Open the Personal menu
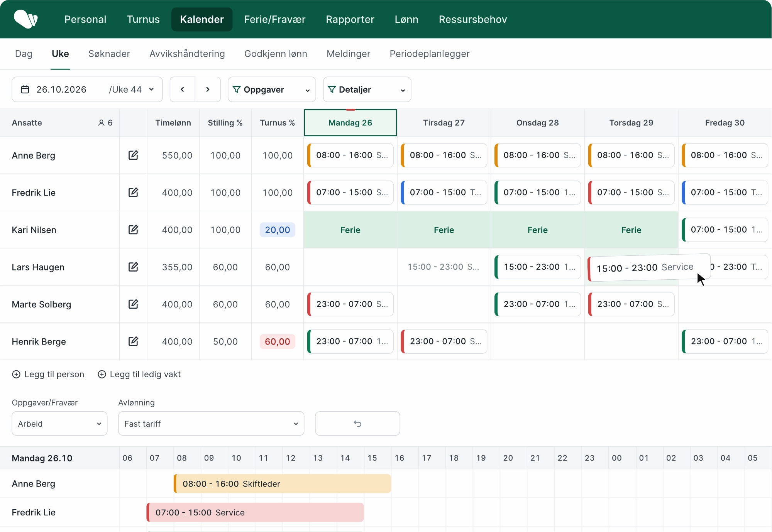The height and width of the screenshot is (532, 772). click(x=85, y=19)
